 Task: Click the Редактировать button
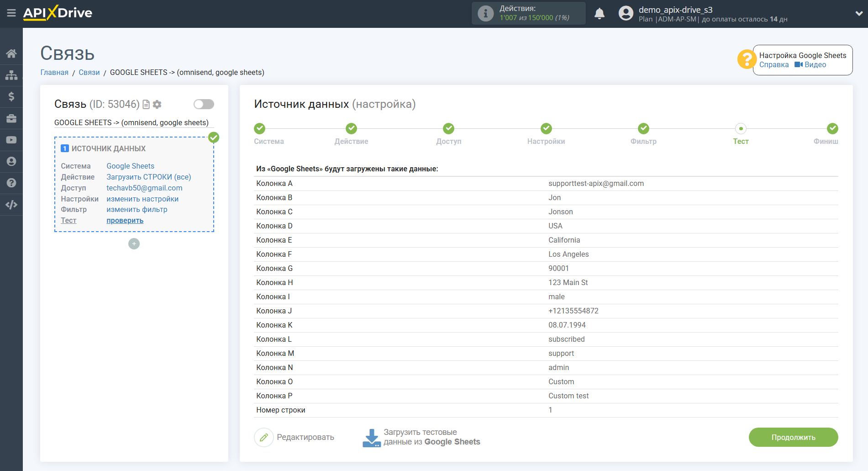295,437
